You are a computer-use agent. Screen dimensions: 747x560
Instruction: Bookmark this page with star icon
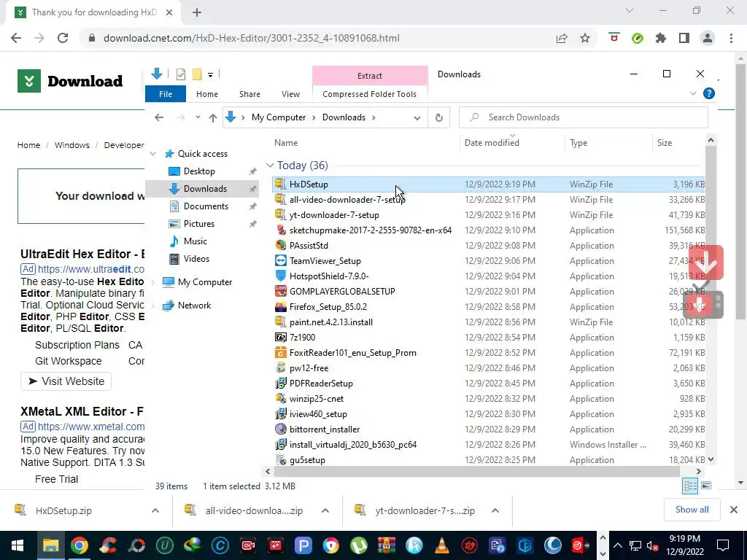click(x=585, y=38)
